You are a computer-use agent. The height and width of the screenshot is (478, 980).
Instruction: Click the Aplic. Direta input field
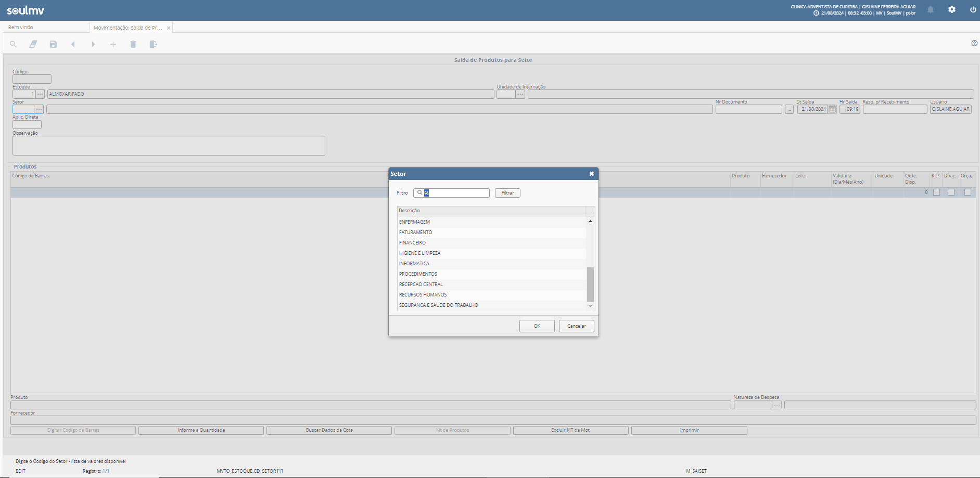click(27, 124)
